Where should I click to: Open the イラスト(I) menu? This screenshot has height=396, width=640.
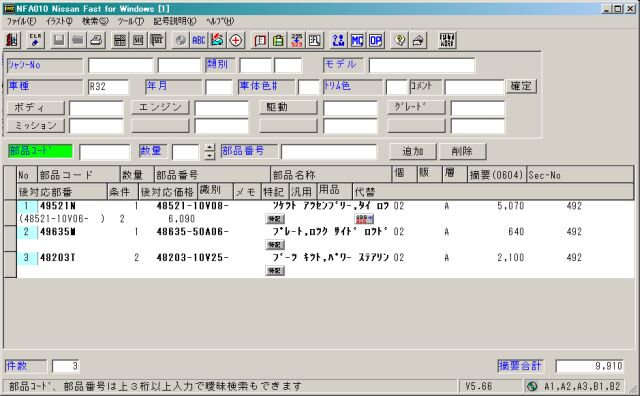point(59,21)
